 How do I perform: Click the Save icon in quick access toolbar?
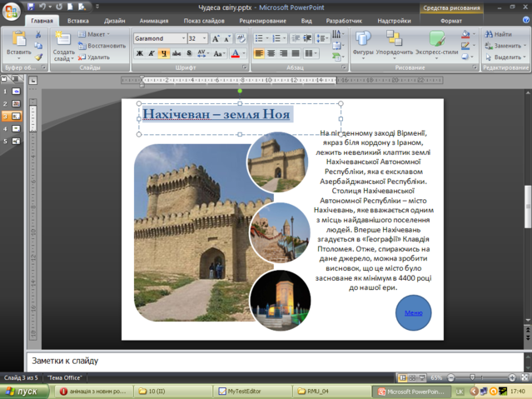[31, 7]
